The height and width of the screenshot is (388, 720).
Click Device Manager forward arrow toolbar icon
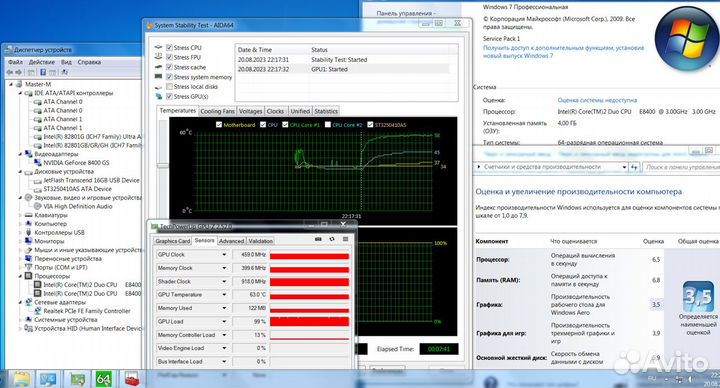(19, 72)
